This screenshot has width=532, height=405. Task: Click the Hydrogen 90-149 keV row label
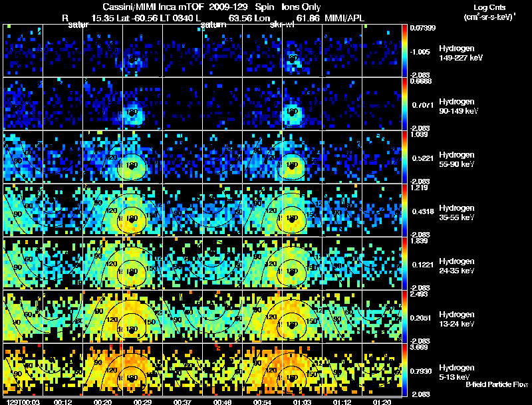458,106
